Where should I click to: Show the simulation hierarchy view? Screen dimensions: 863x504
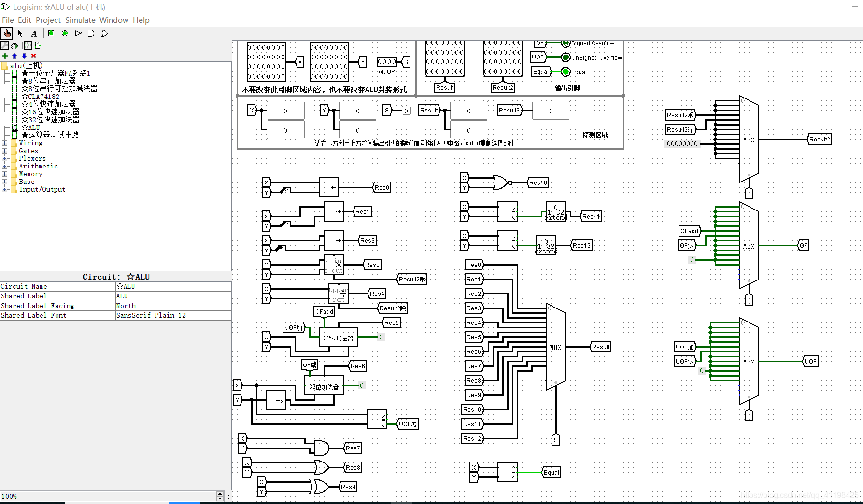[15, 45]
